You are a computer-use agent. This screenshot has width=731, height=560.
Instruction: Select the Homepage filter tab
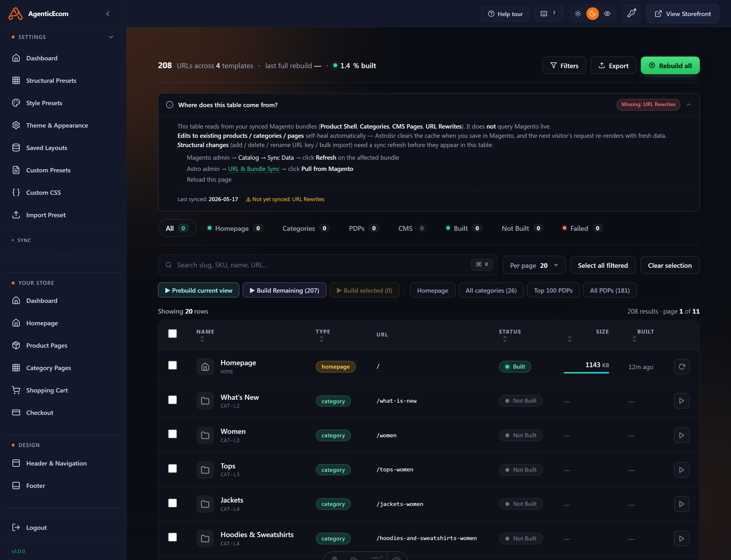pyautogui.click(x=235, y=228)
